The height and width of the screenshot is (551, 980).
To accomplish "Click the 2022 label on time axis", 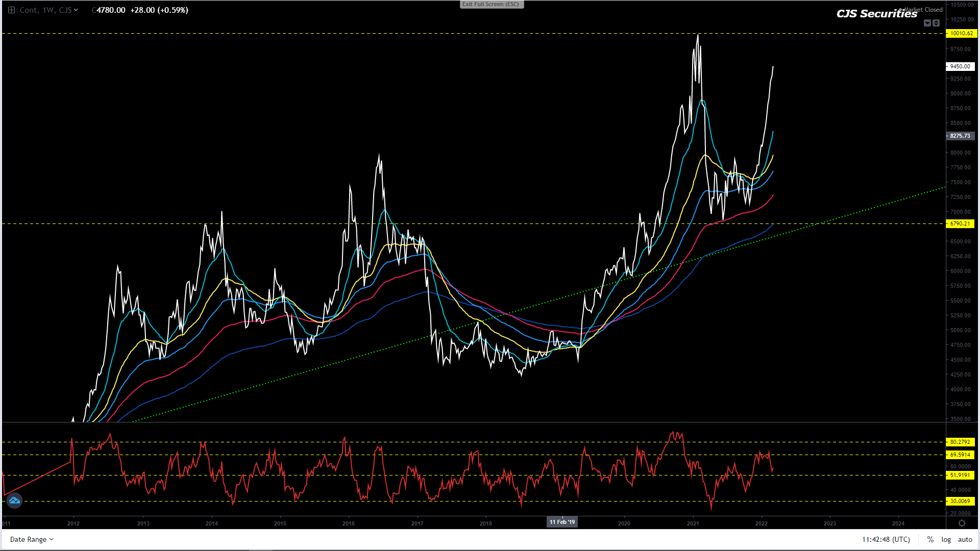I will (x=761, y=523).
